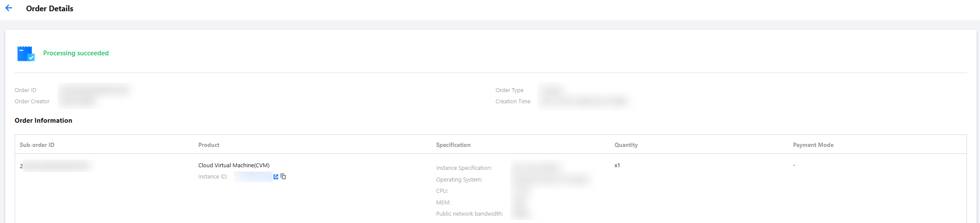Viewport: 980px width, 223px height.
Task: Click the Processing succeeded status text
Action: coord(76,53)
